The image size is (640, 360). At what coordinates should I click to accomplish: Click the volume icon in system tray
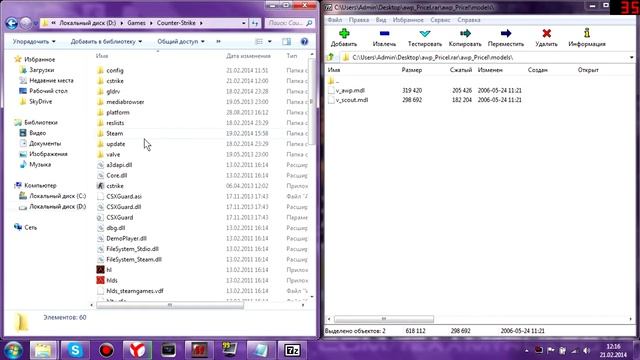click(587, 351)
